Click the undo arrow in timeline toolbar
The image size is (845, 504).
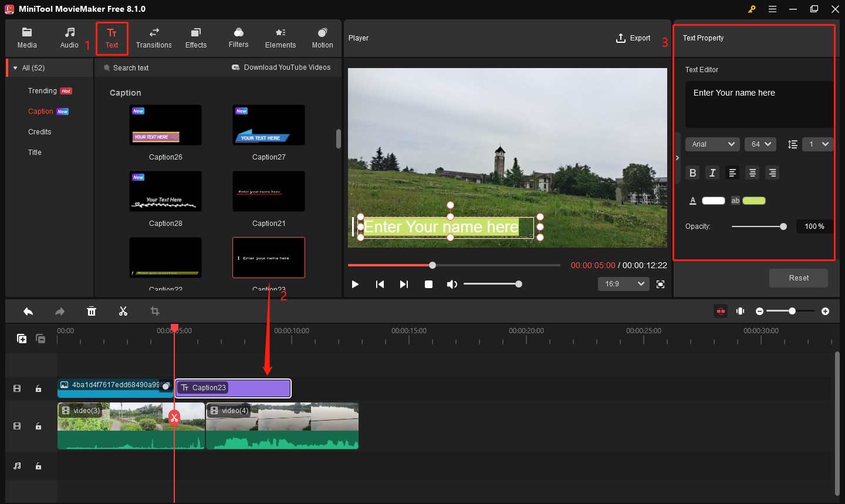pos(28,311)
